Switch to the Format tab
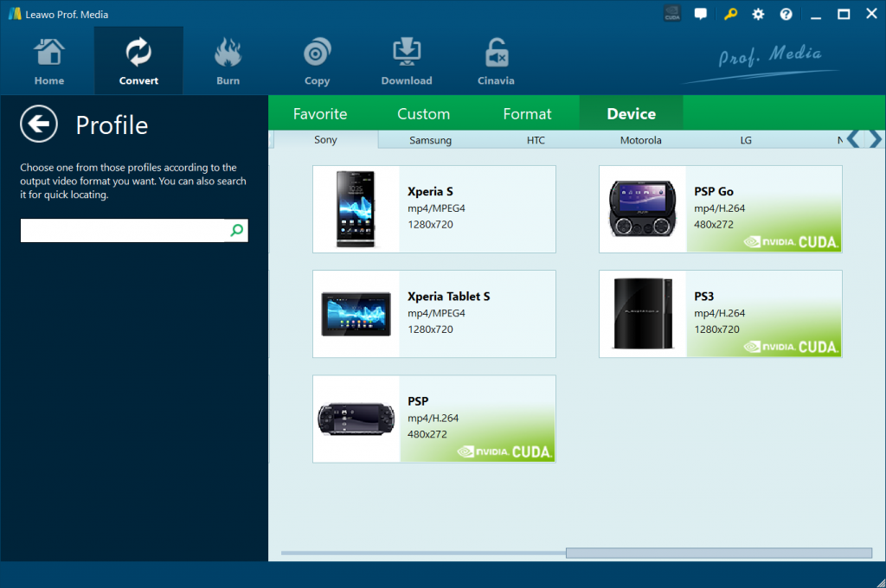This screenshot has width=886, height=588. (x=527, y=113)
